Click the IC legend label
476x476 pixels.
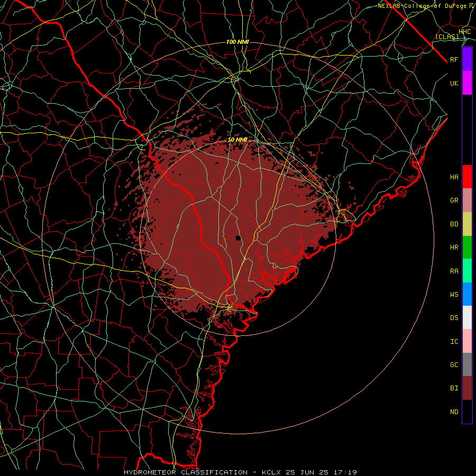(x=454, y=342)
